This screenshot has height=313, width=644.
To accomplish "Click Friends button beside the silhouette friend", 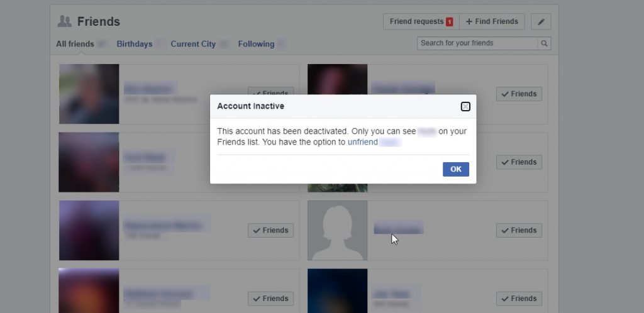I will pos(519,231).
